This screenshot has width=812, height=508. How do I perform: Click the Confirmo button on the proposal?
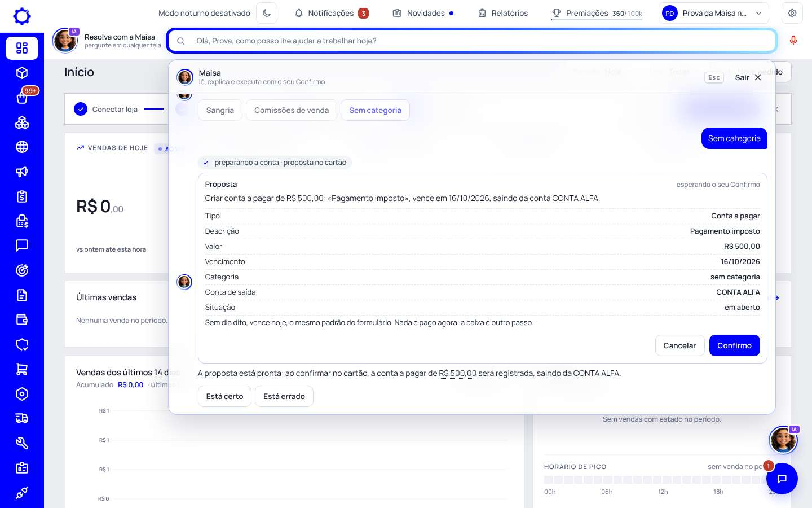point(734,345)
